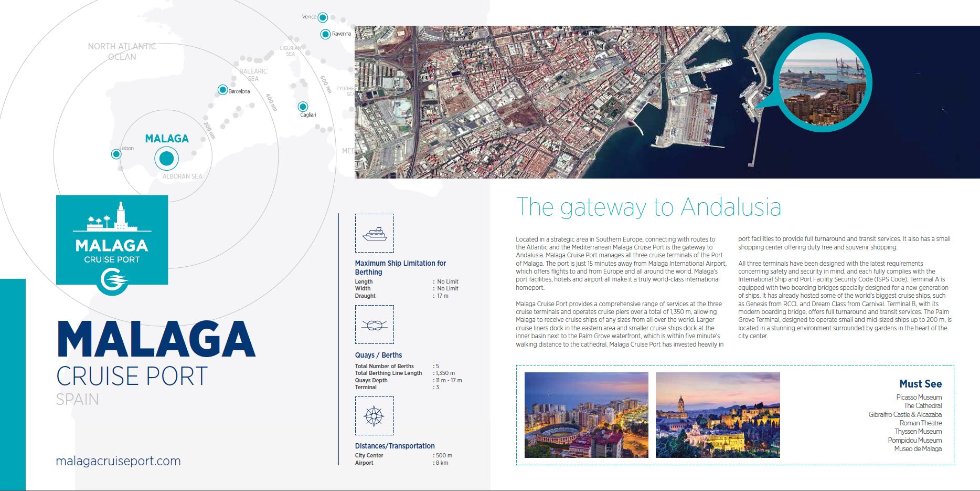Click the cathedral sunset photo thumbnail

click(717, 415)
